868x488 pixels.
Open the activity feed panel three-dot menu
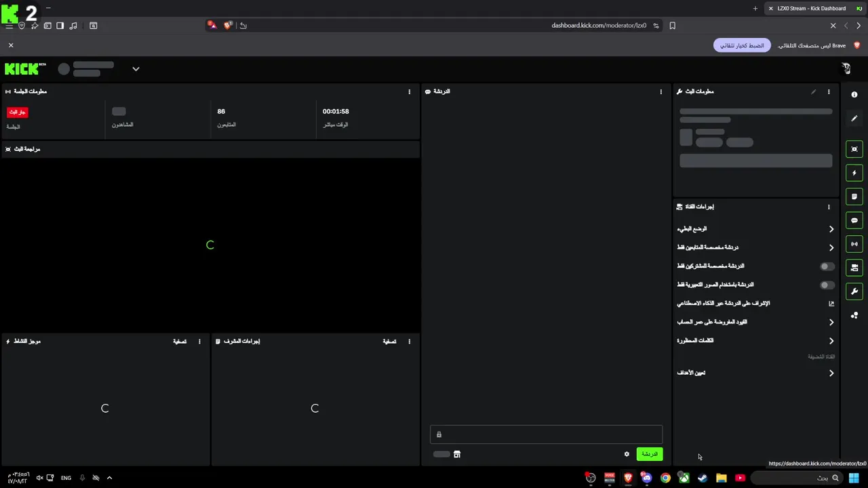(x=199, y=342)
